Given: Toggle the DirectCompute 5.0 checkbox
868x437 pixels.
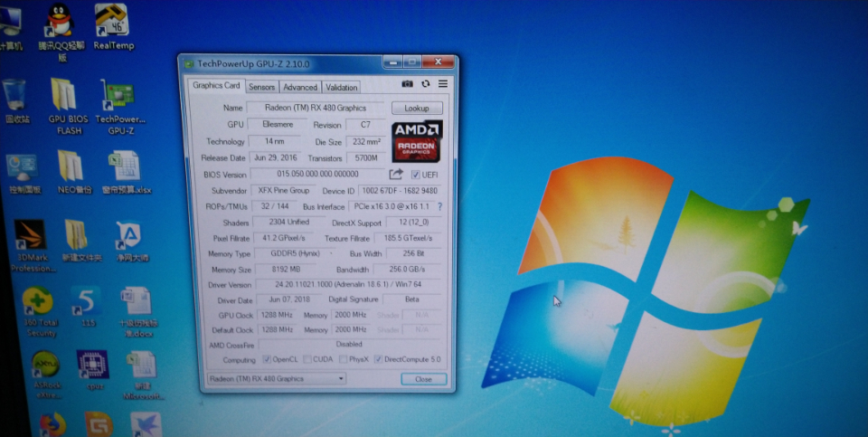Looking at the screenshot, I should pos(378,359).
